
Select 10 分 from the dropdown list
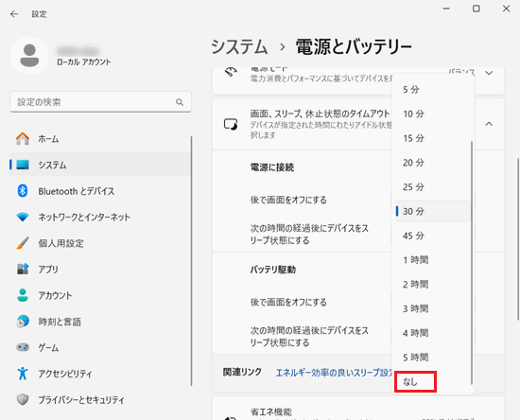pos(432,114)
